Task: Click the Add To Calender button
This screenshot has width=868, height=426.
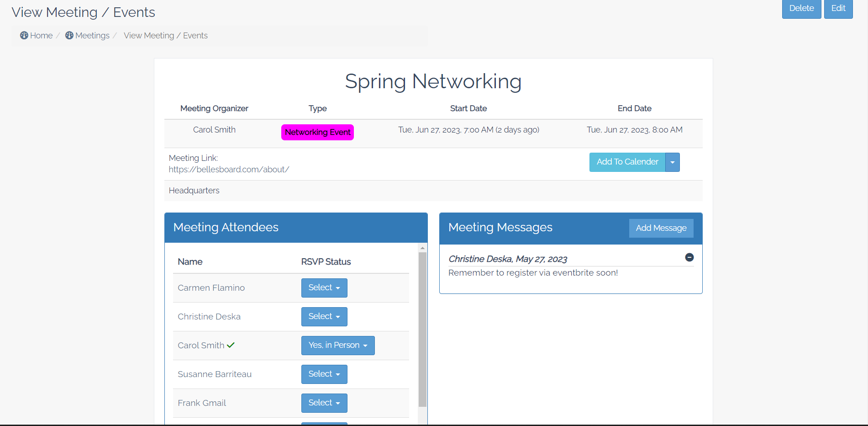Action: pos(627,162)
